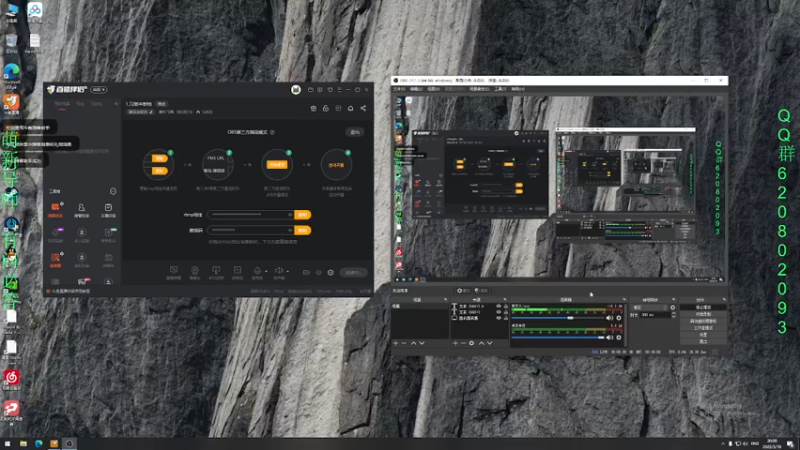Open the third toolbox icon with clipboard symbol

(108, 208)
